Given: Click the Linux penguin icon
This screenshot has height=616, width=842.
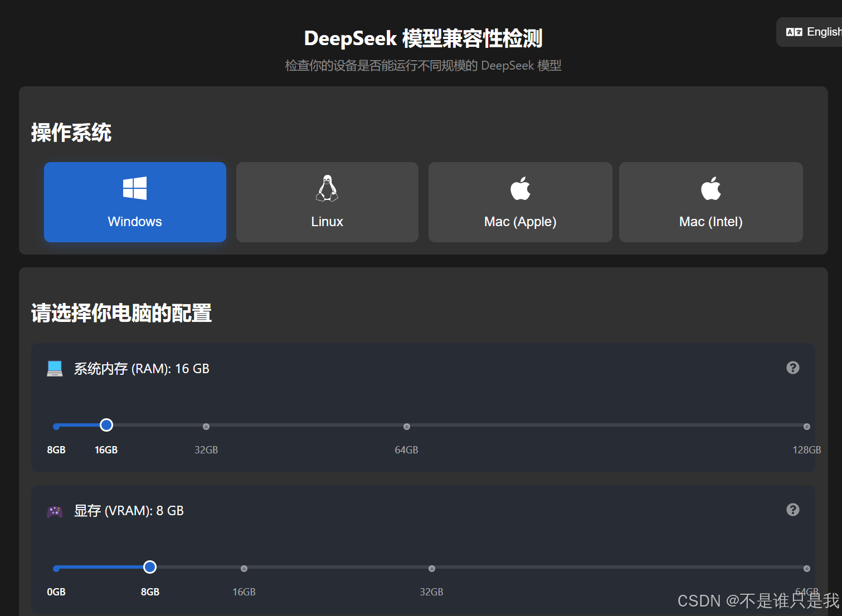Looking at the screenshot, I should (327, 188).
